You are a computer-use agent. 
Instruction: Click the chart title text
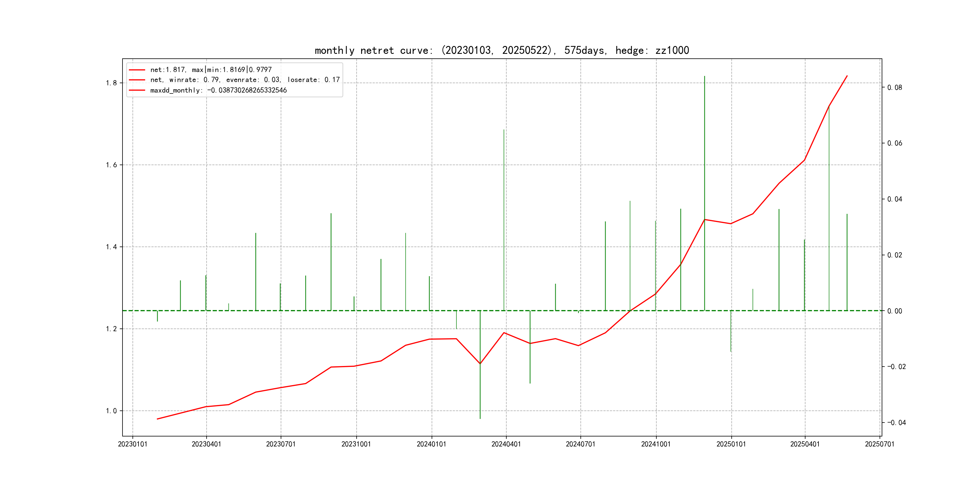pyautogui.click(x=501, y=50)
